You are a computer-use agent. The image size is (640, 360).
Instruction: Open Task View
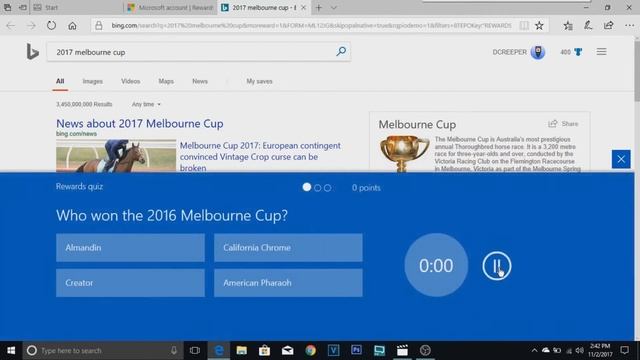click(195, 350)
